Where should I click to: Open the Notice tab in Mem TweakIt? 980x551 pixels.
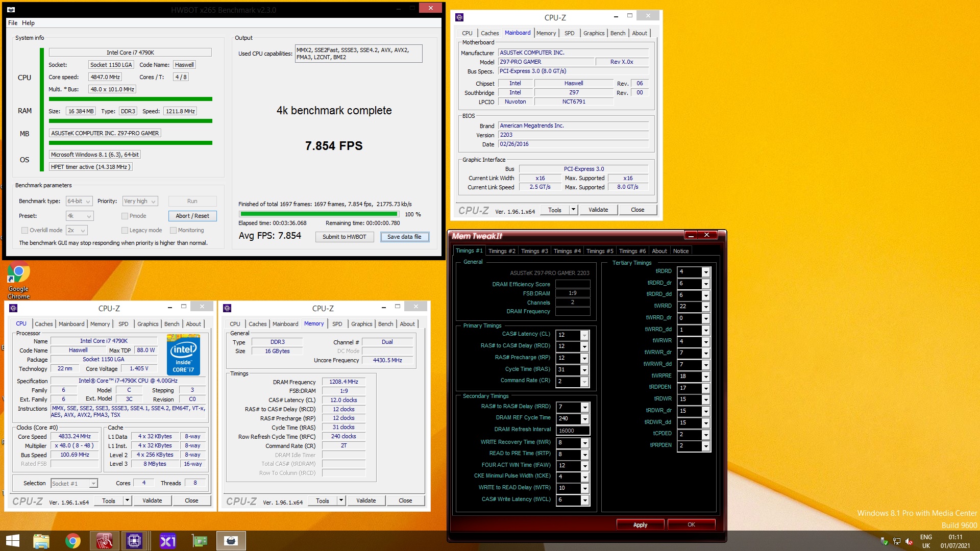tap(680, 251)
